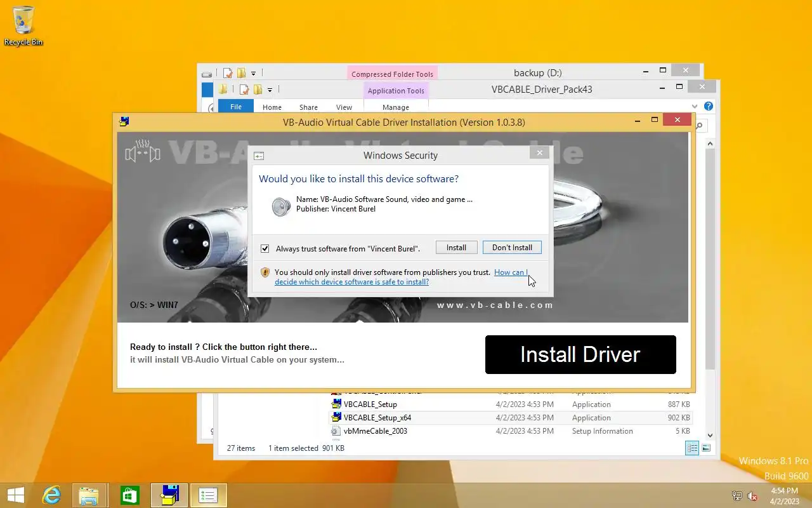Uncheck Always trust software from Vincent Burel
Screen dimensions: 812x508
pos(265,248)
